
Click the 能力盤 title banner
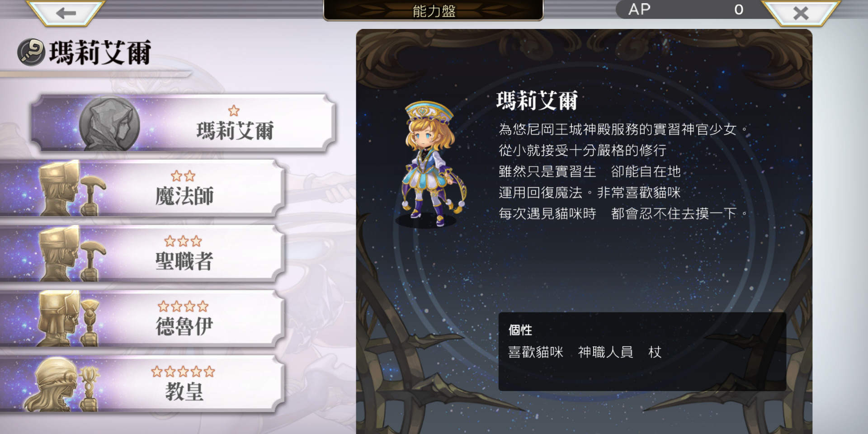tap(433, 10)
